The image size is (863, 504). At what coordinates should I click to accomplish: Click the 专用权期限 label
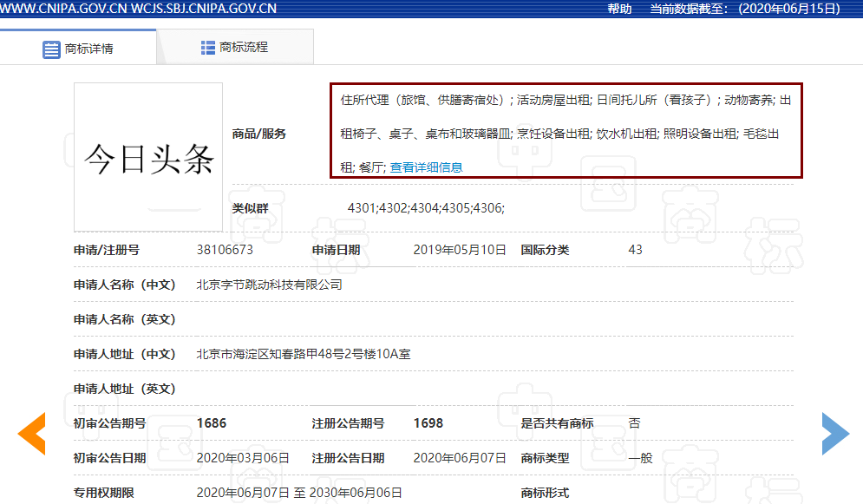tap(103, 493)
